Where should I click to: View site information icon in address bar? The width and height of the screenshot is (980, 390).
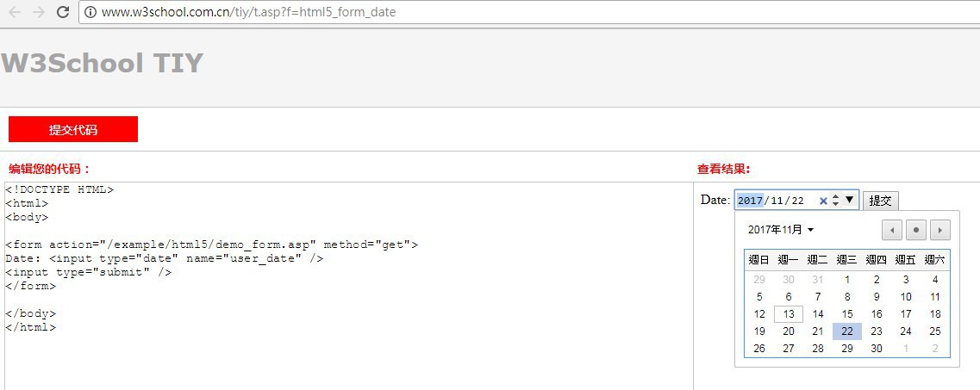tap(90, 13)
